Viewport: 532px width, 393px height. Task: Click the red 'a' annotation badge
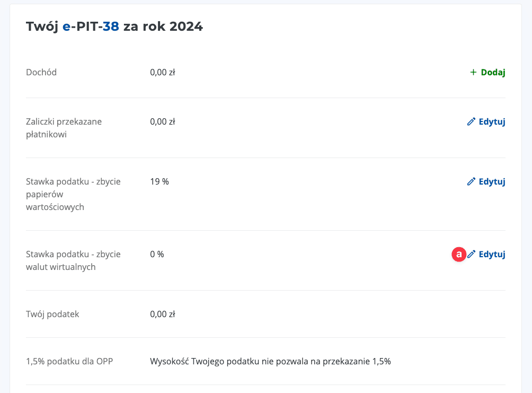tap(459, 254)
